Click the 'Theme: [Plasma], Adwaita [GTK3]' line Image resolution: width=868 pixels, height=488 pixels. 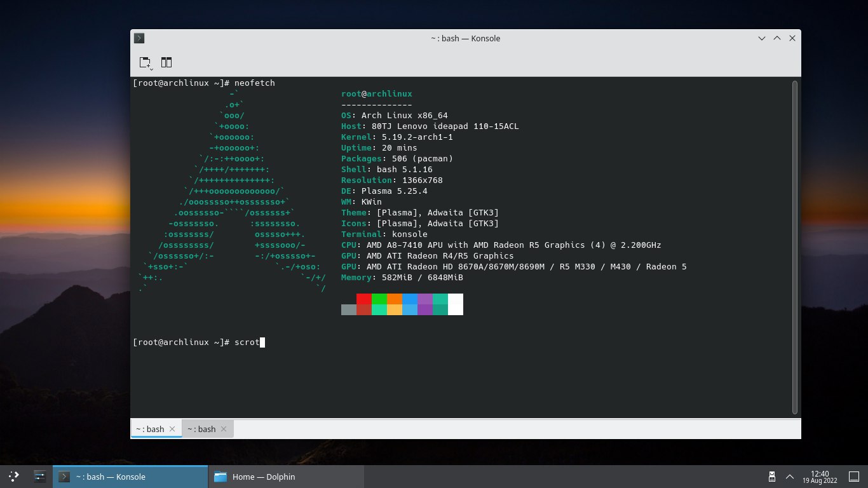pos(420,213)
